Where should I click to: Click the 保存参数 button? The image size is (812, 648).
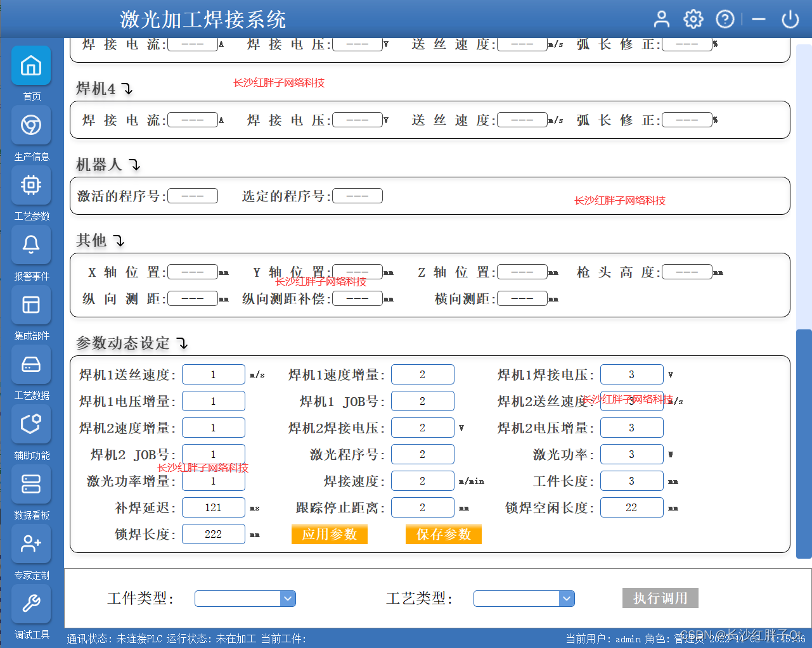pyautogui.click(x=444, y=534)
